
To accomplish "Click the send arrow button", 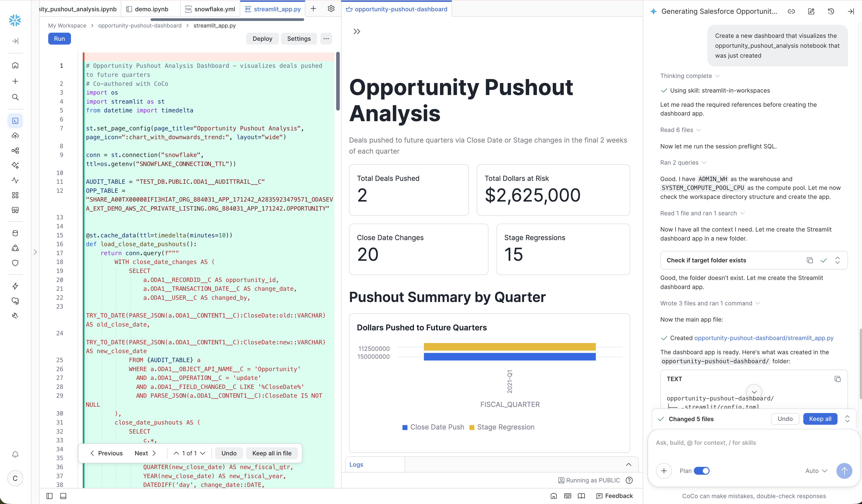I will coord(844,471).
